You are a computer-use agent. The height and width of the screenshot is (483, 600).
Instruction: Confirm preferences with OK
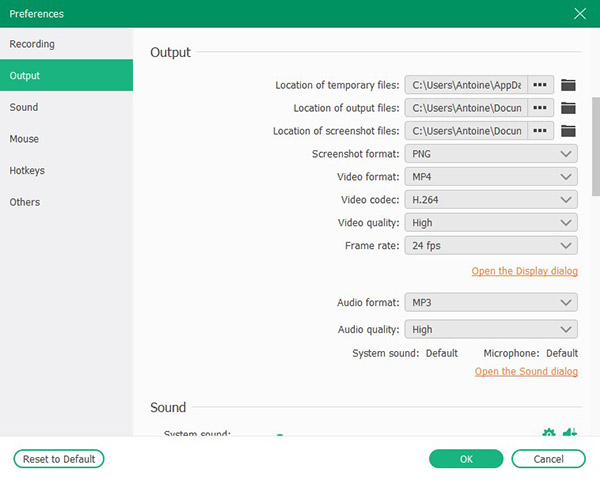pyautogui.click(x=466, y=459)
